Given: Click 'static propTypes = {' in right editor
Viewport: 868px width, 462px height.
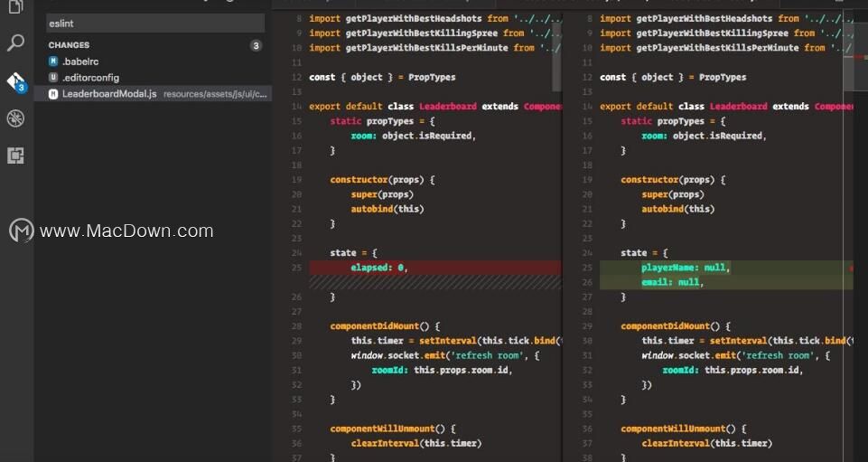Looking at the screenshot, I should pyautogui.click(x=673, y=121).
